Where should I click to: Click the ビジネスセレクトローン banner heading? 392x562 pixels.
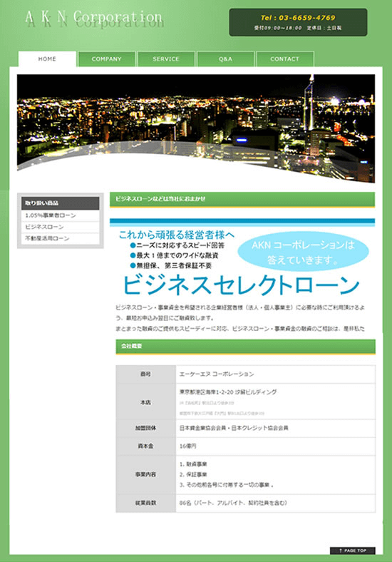coord(241,285)
